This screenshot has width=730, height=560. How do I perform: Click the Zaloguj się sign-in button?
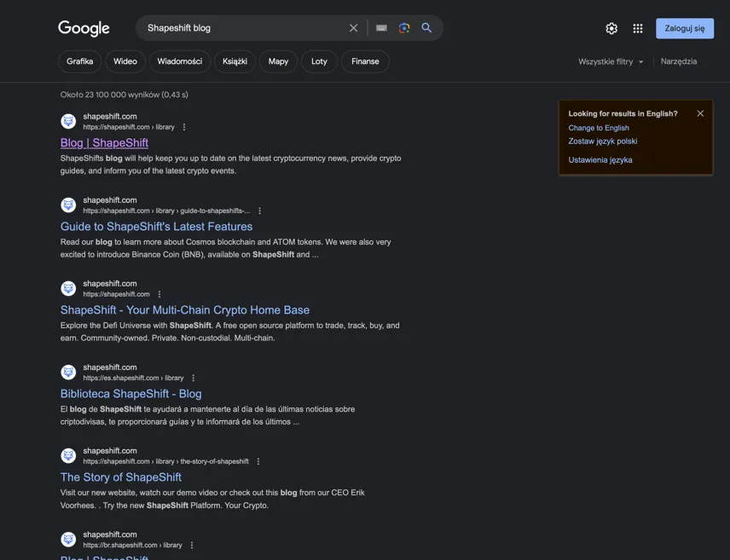(x=684, y=28)
